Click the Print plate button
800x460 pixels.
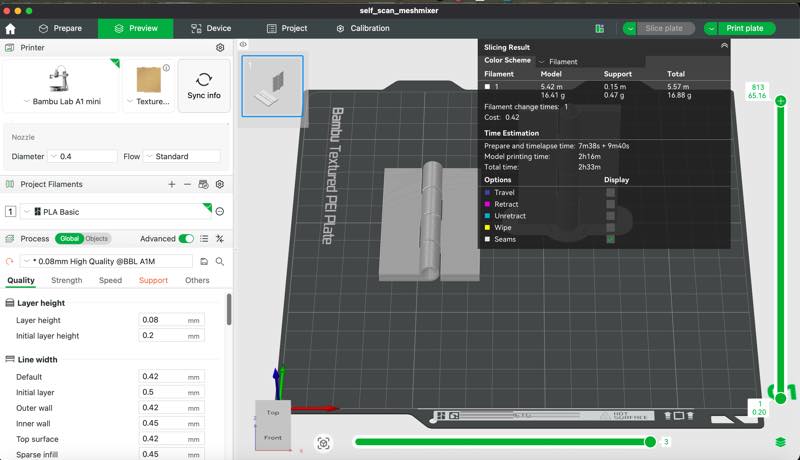pyautogui.click(x=745, y=29)
